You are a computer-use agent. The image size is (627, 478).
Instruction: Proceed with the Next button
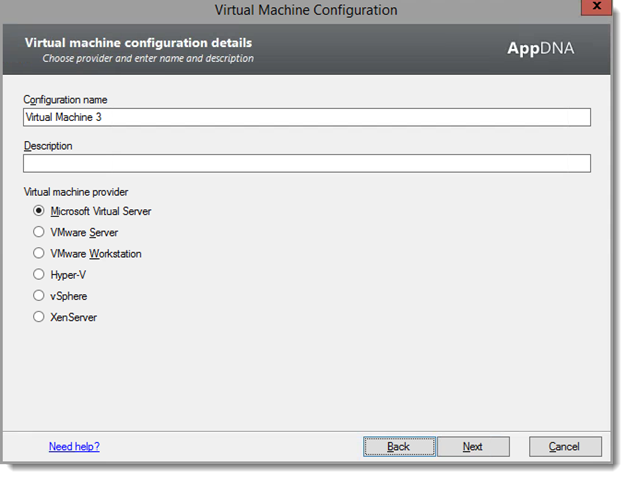473,446
